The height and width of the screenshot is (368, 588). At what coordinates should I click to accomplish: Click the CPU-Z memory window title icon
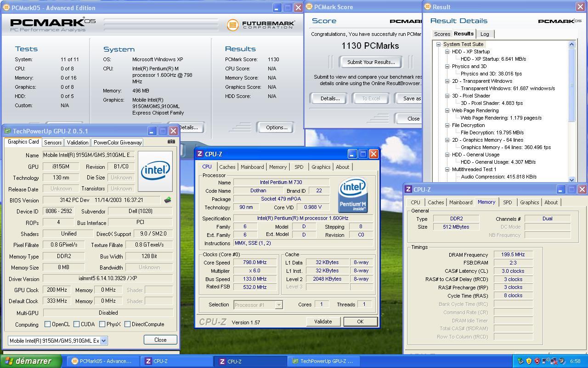pyautogui.click(x=408, y=190)
